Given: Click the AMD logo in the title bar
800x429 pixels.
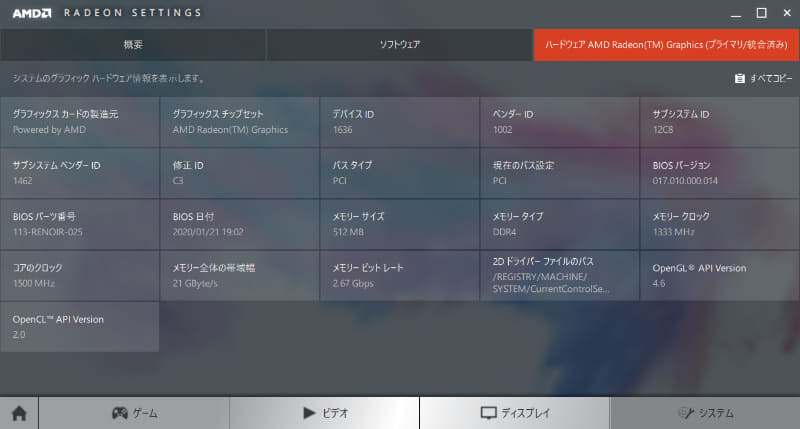Looking at the screenshot, I should [x=32, y=13].
